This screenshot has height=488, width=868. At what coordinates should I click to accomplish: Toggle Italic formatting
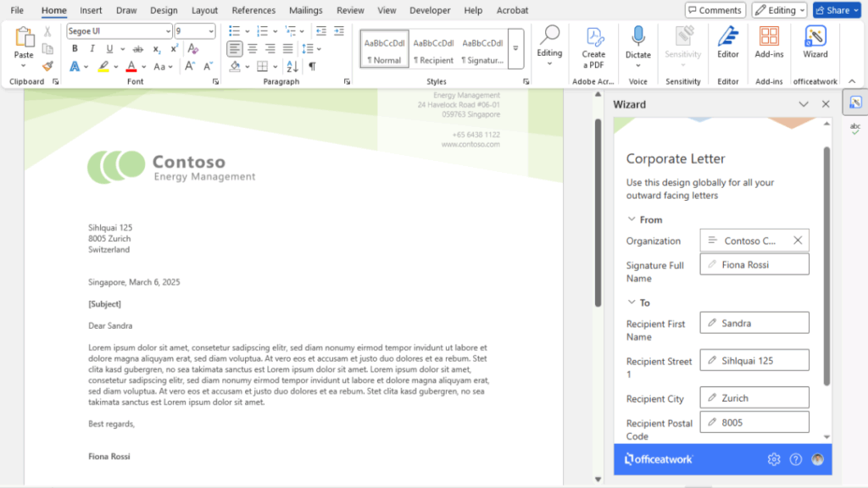click(x=91, y=49)
